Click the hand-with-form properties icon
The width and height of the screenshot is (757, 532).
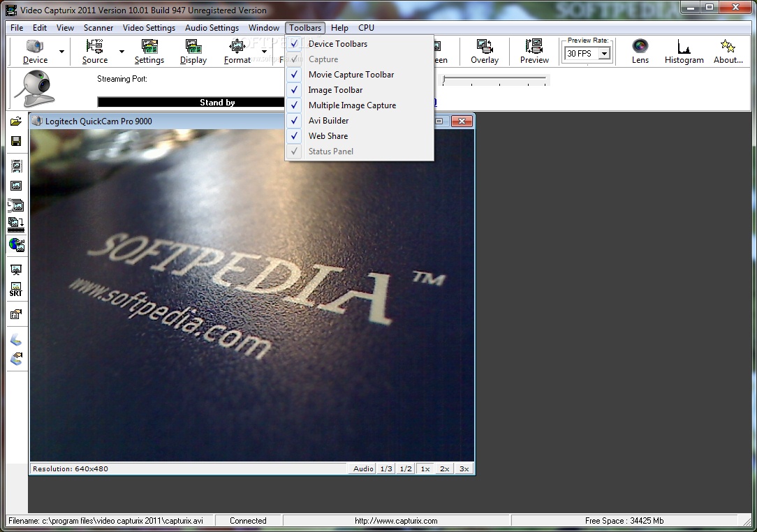pyautogui.click(x=16, y=315)
